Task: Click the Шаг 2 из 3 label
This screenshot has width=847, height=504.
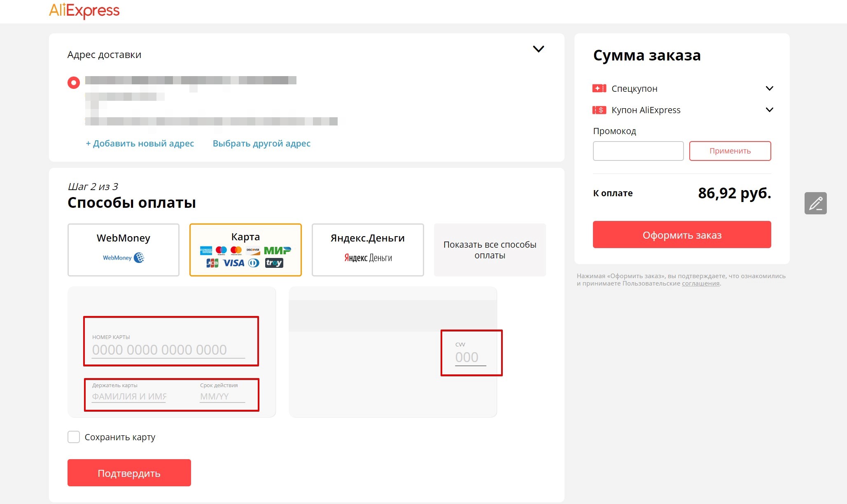Action: pos(93,187)
